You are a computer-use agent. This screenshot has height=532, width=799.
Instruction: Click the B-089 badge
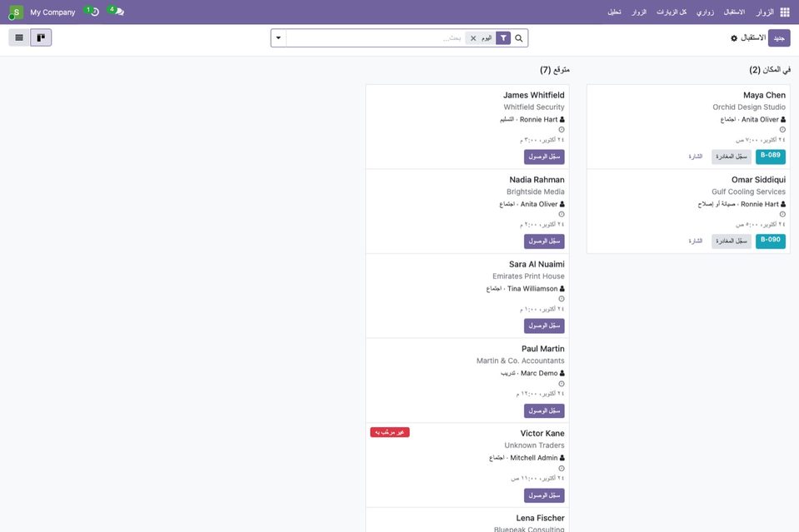point(771,157)
